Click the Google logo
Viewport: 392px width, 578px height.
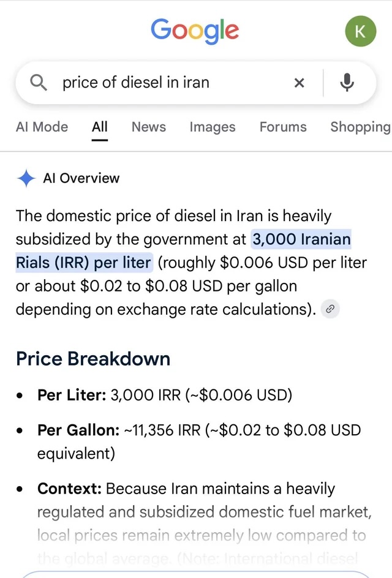tap(195, 31)
